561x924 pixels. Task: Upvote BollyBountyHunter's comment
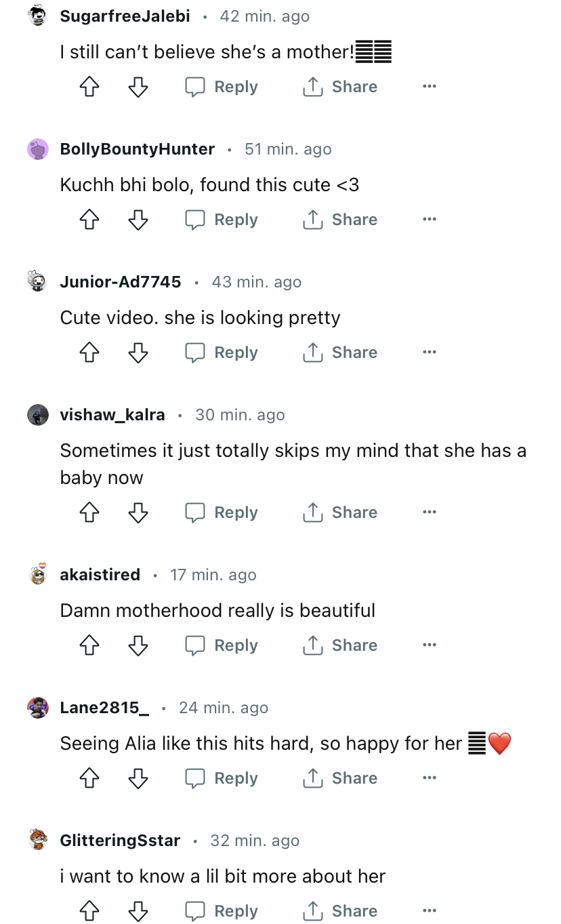click(x=89, y=220)
